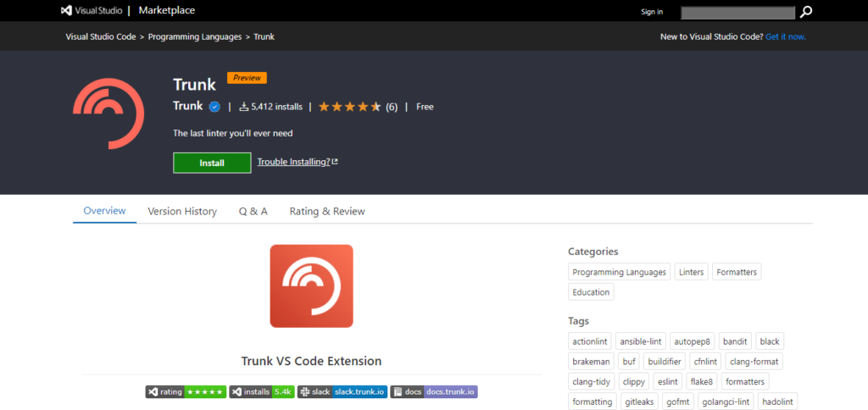Screen dimensions: 868x410
Task: Click the rating badge with stars
Action: [x=185, y=392]
